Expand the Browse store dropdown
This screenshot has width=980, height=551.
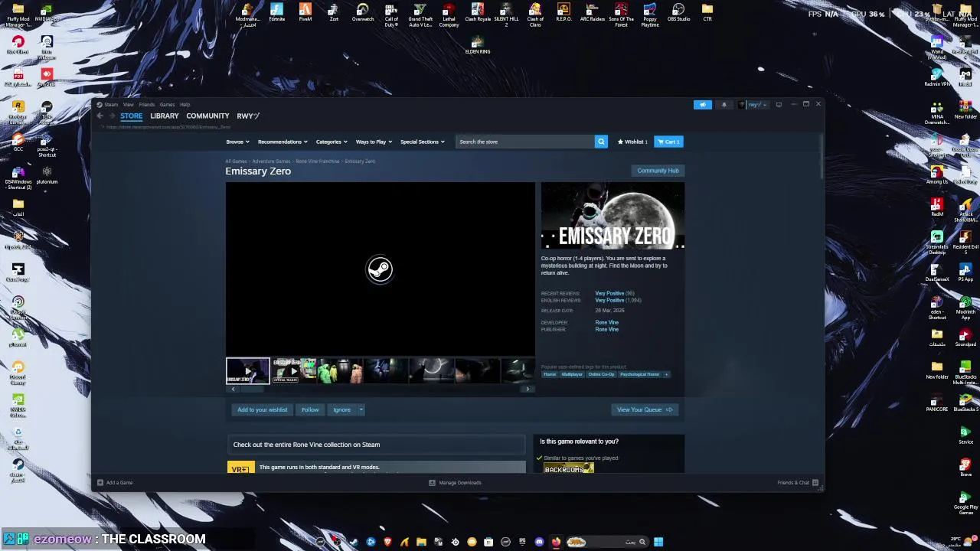(x=237, y=142)
